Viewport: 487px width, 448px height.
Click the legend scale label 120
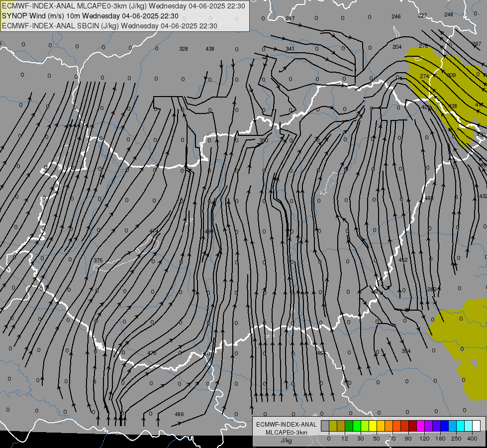(424, 439)
